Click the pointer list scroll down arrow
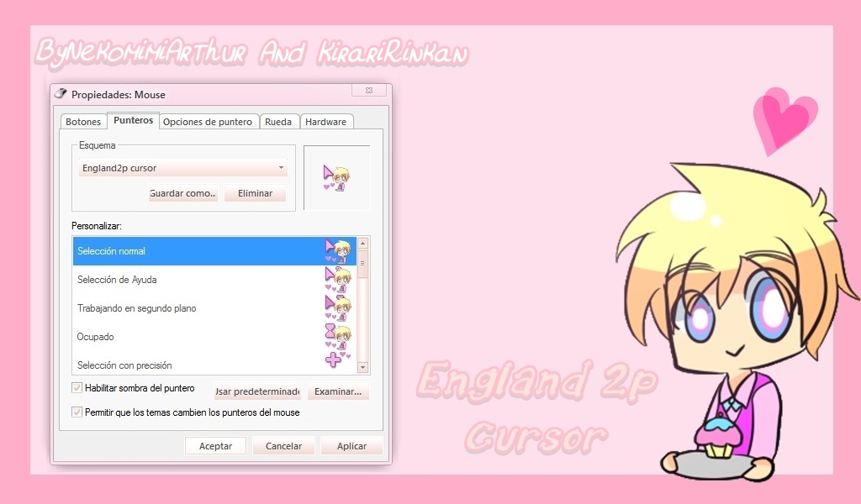The width and height of the screenshot is (861, 504). point(362,367)
